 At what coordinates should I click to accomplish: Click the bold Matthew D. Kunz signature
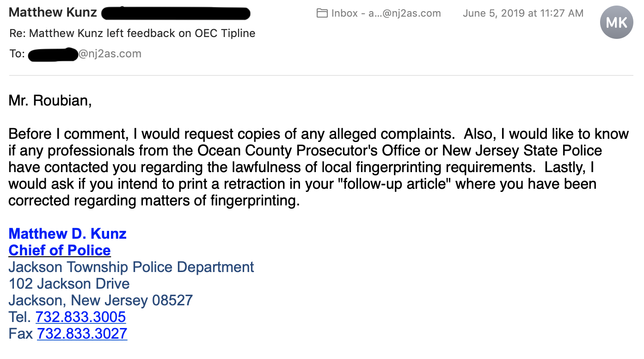67,234
